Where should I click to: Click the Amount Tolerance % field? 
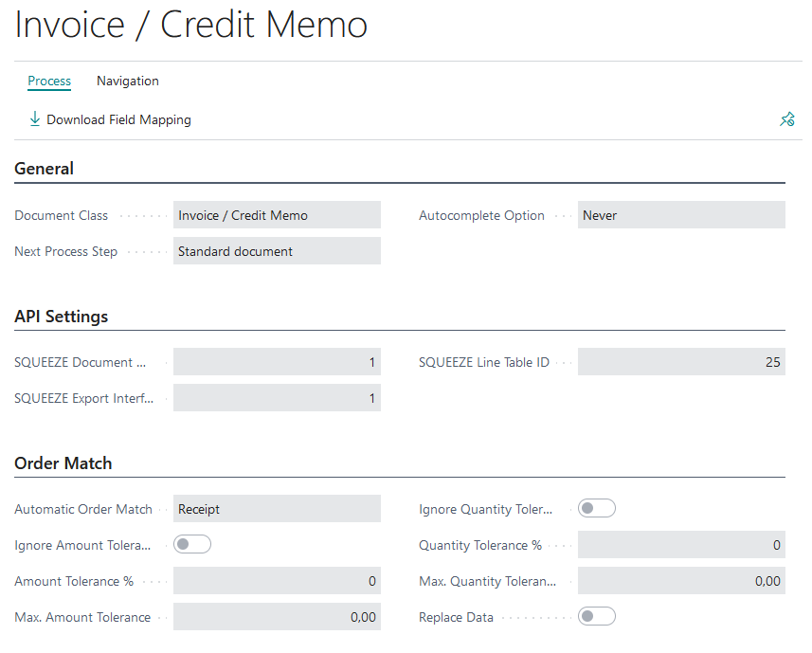pos(277,581)
